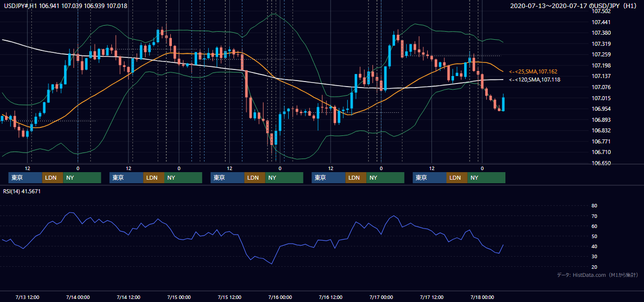
Task: Click price axis value 107.198
Action: (602, 65)
